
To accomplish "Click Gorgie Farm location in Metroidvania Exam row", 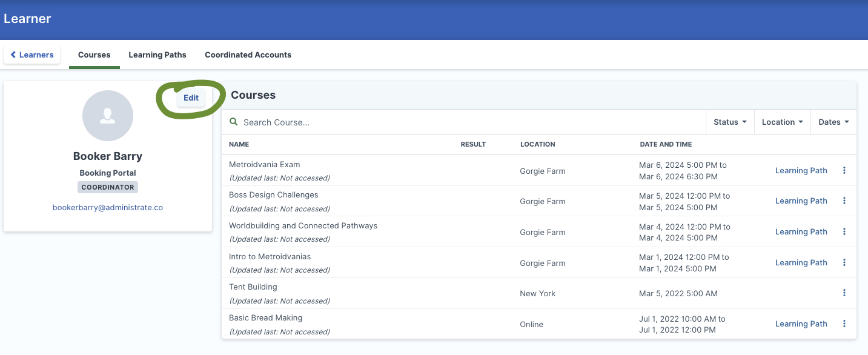I will click(543, 171).
